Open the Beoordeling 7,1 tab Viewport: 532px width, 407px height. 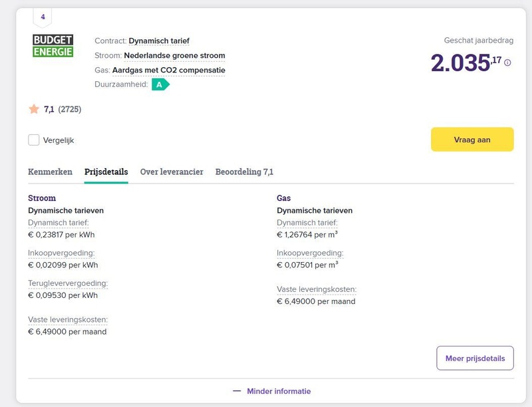pos(244,172)
